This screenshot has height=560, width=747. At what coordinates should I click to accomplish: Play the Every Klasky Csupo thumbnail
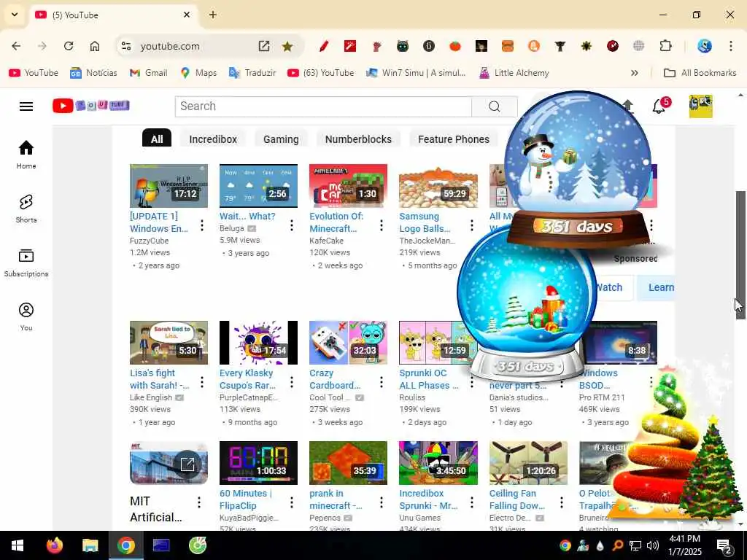258,343
